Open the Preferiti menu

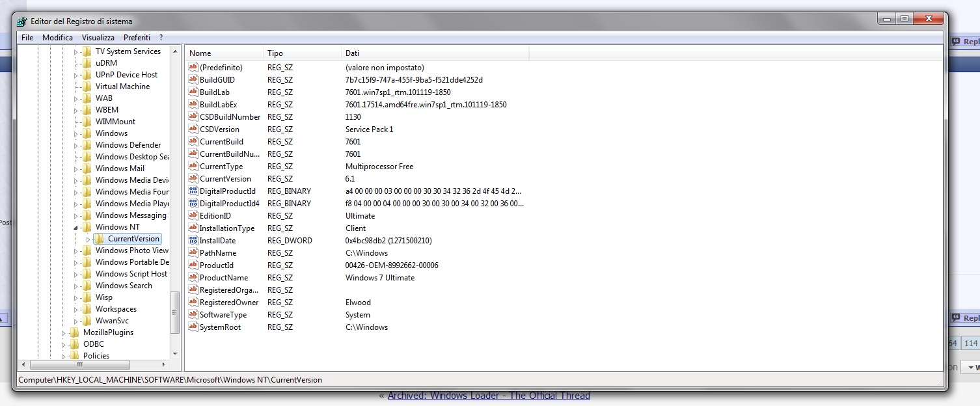pyautogui.click(x=137, y=38)
